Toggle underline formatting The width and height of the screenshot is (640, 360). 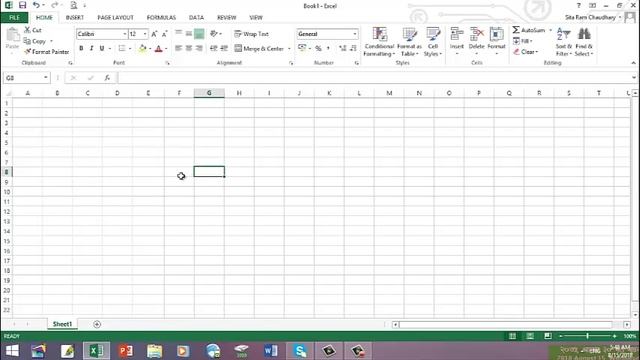(x=102, y=48)
